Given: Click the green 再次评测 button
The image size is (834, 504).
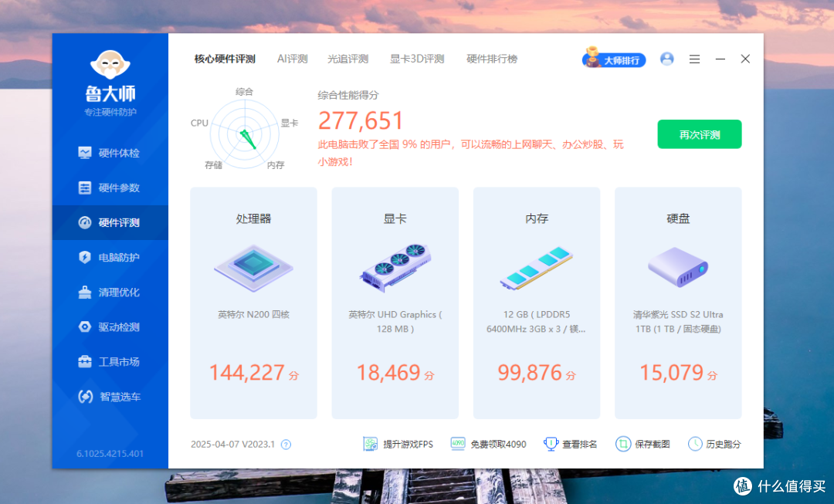Looking at the screenshot, I should [700, 134].
